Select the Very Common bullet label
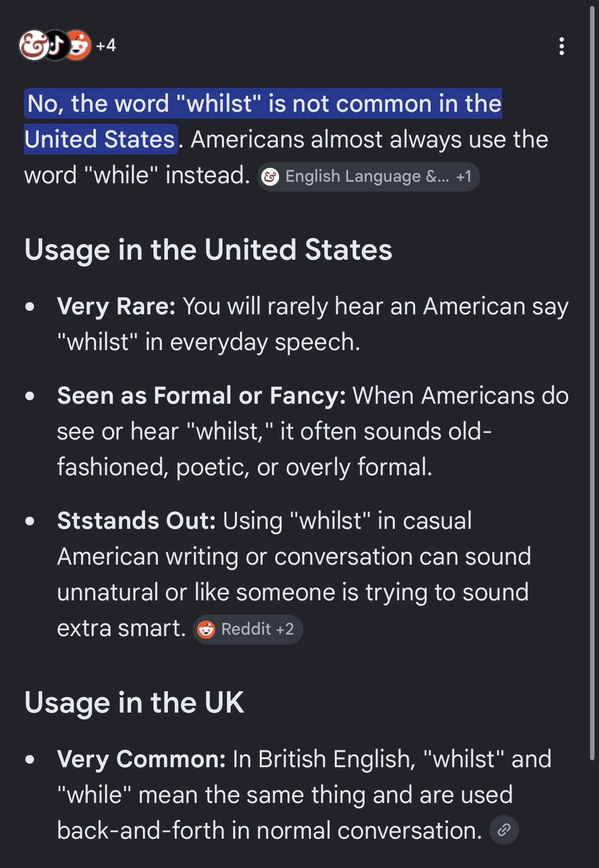Viewport: 599px width, 868px height. point(141,759)
